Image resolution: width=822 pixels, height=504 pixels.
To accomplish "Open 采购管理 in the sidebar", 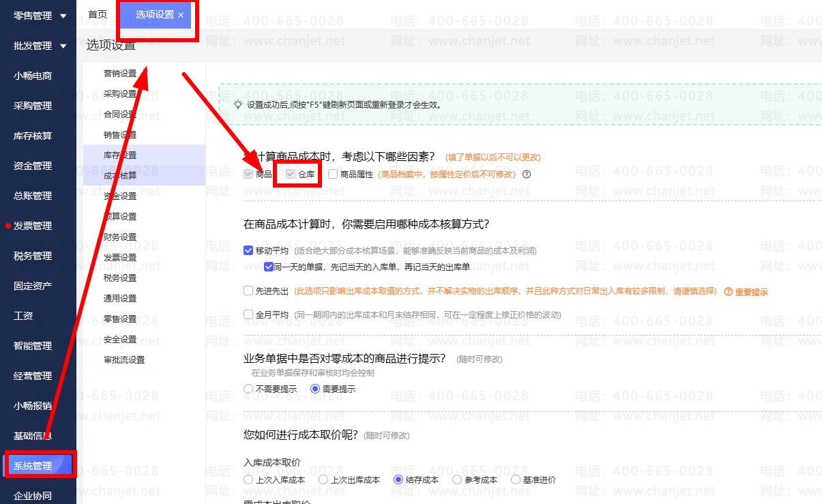I will point(33,106).
